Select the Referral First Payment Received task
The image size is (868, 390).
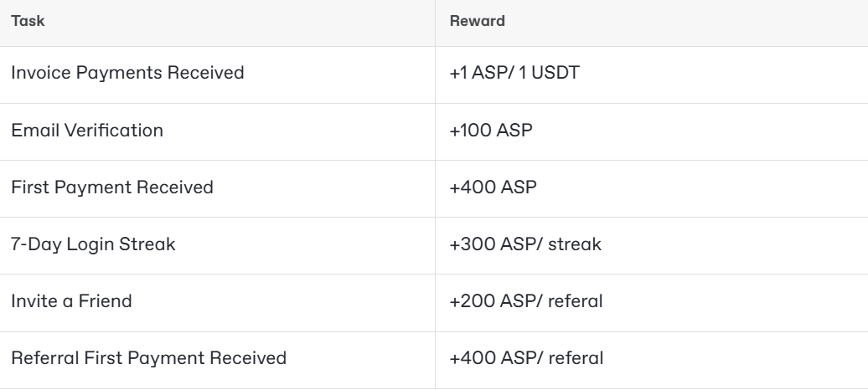[x=149, y=358]
